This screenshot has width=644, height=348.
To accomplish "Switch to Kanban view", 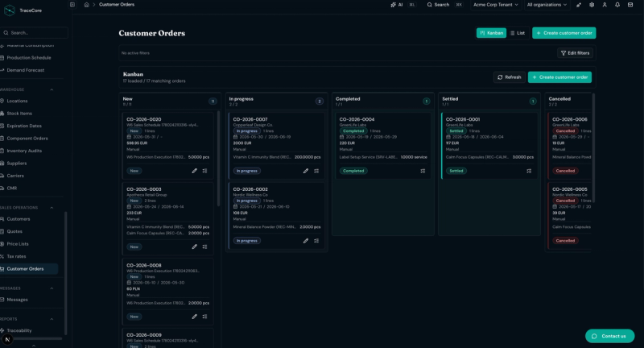I will coord(491,33).
